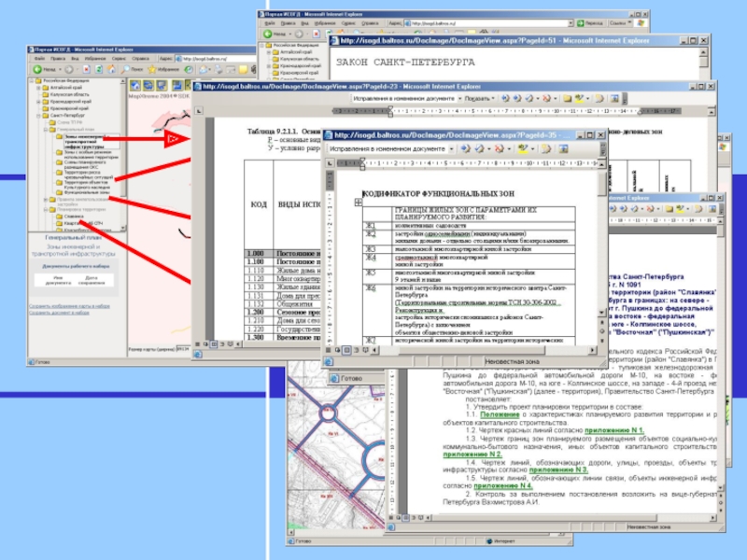The width and height of the screenshot is (747, 560).
Task: Open Back button dropdown arrow in left portal window
Action: tap(60, 69)
